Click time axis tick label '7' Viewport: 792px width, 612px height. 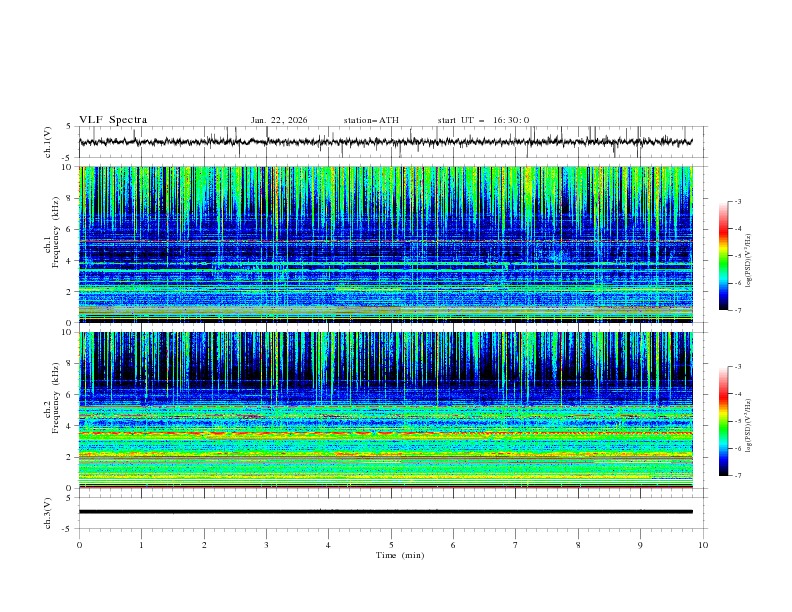[x=516, y=545]
